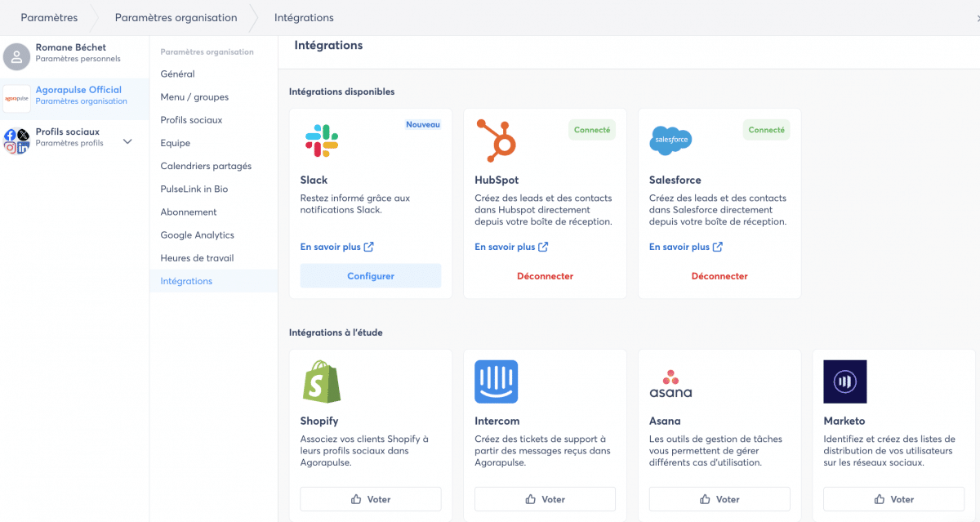980x522 pixels.
Task: Open Slack's En savoir plus link
Action: [336, 247]
